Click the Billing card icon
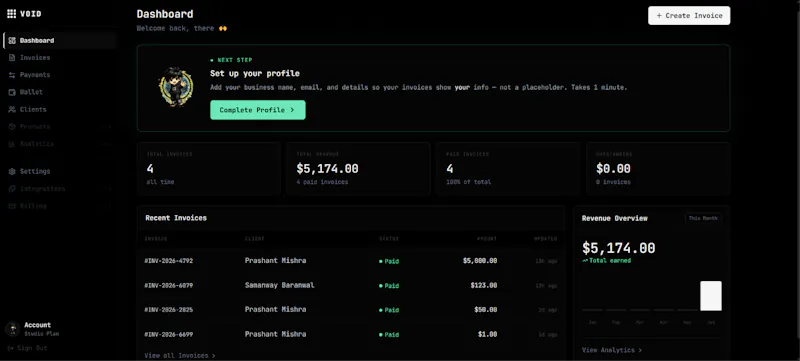The width and height of the screenshot is (800, 361). [12, 206]
